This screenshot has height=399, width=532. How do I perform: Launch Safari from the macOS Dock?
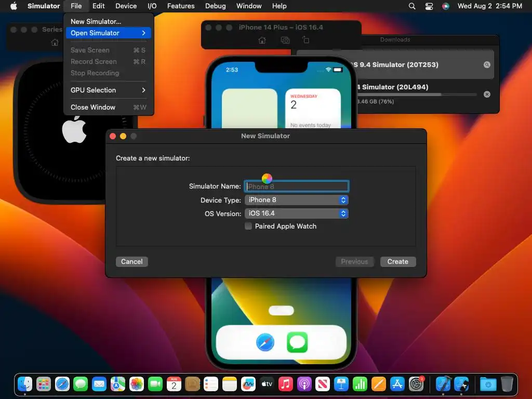(x=62, y=384)
